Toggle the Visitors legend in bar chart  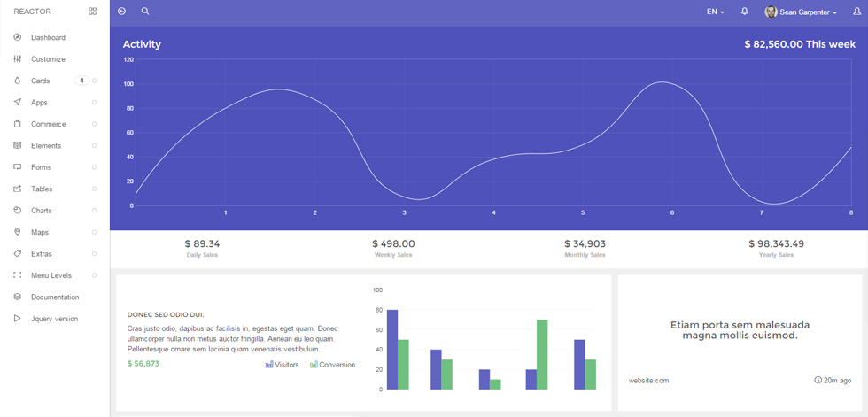coord(282,365)
